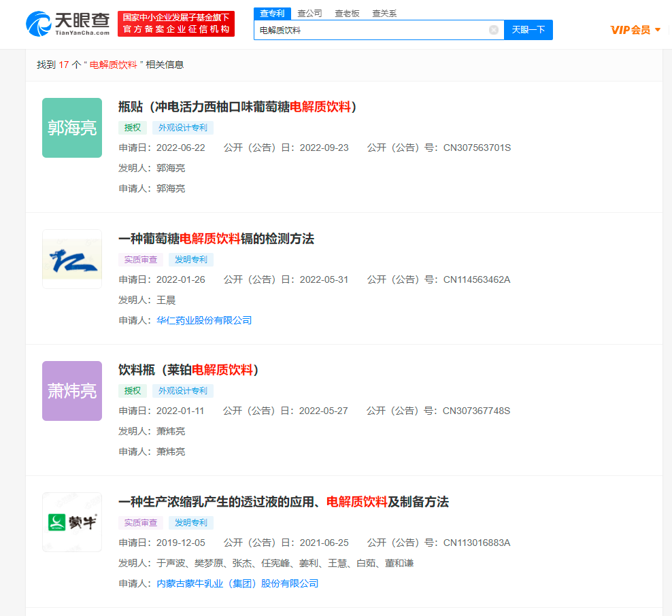Image resolution: width=672 pixels, height=616 pixels.
Task: Click 外观设计专利 tag on the 瓶贴 patent
Action: click(182, 128)
